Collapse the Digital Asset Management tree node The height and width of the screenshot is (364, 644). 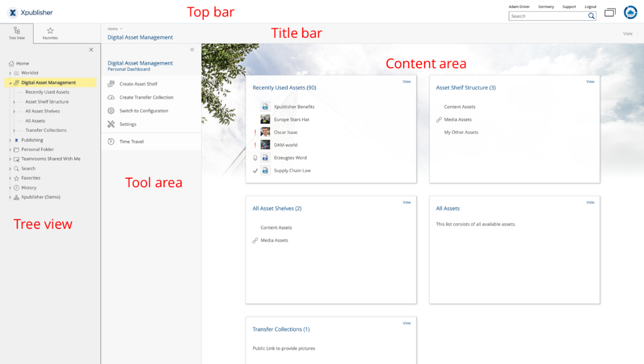click(10, 83)
